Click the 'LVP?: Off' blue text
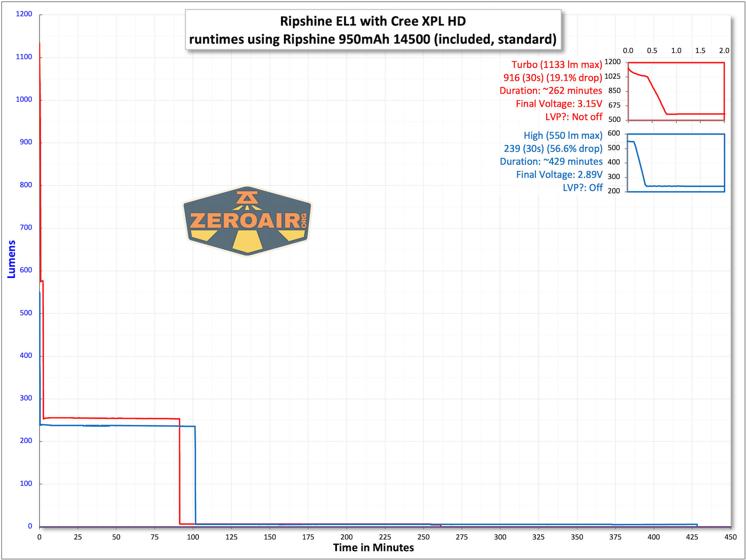 click(582, 188)
